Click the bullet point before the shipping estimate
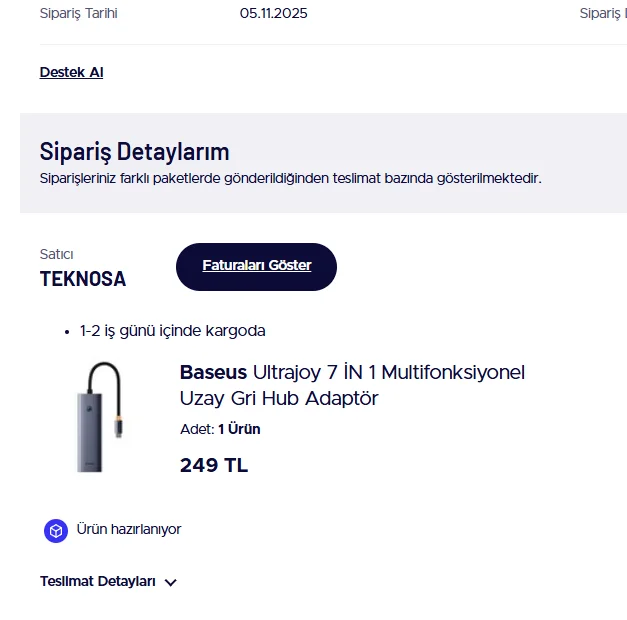Screen dimensions: 627x620 [x=67, y=331]
